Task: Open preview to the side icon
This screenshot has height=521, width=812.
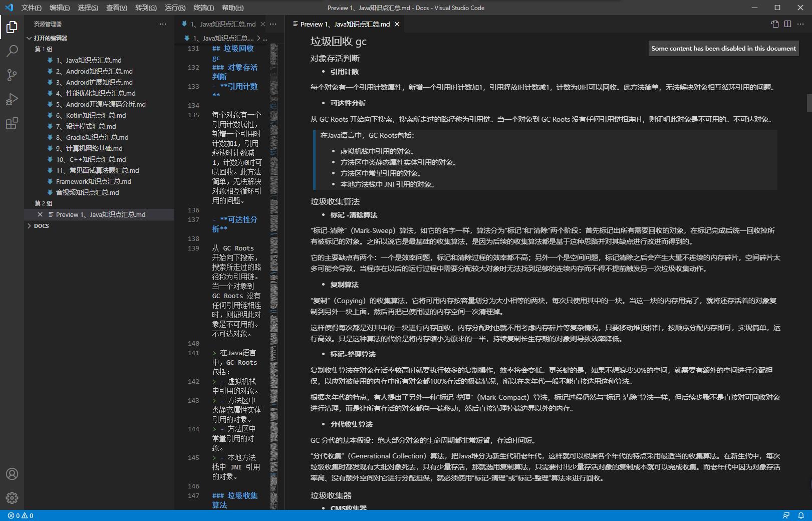Action: (774, 24)
